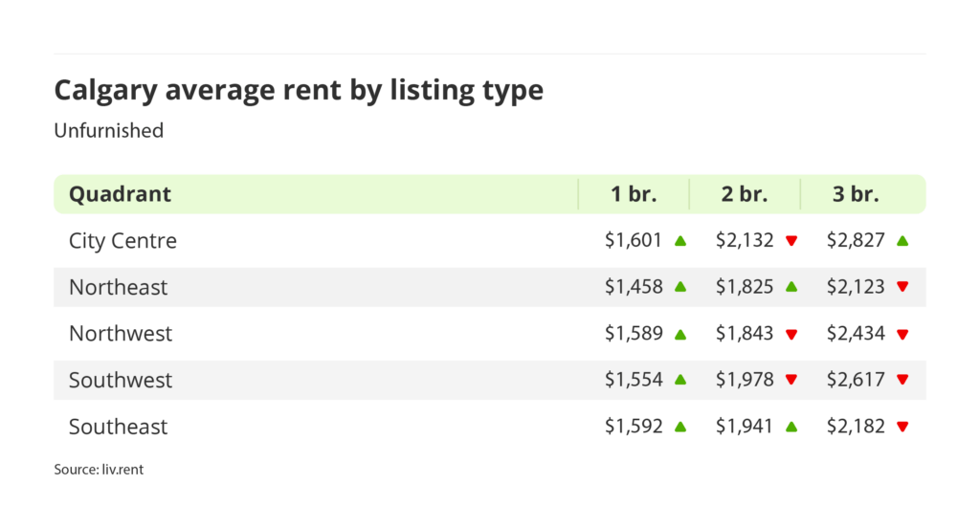Click the Northwest row label

pyautogui.click(x=121, y=334)
